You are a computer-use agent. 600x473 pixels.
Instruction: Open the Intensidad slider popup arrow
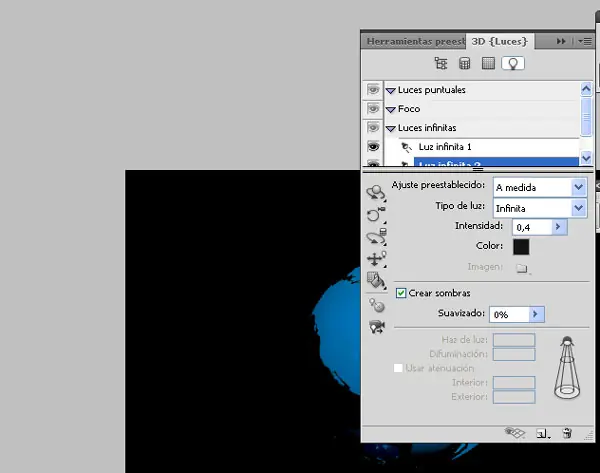click(x=558, y=227)
